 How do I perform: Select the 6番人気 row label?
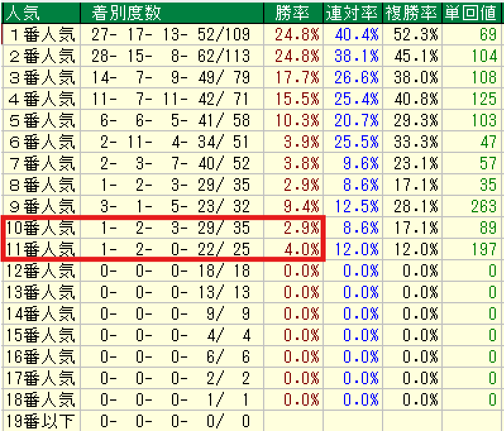coord(42,142)
